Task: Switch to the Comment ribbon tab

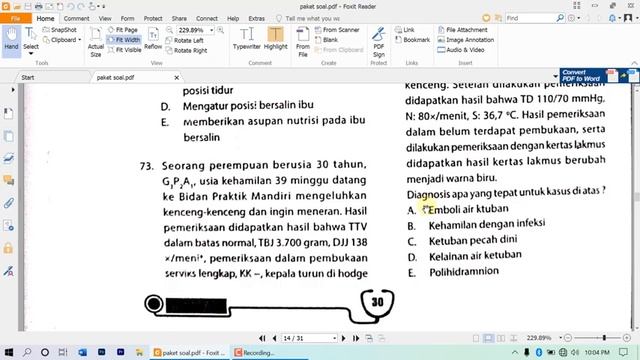Action: 76,18
